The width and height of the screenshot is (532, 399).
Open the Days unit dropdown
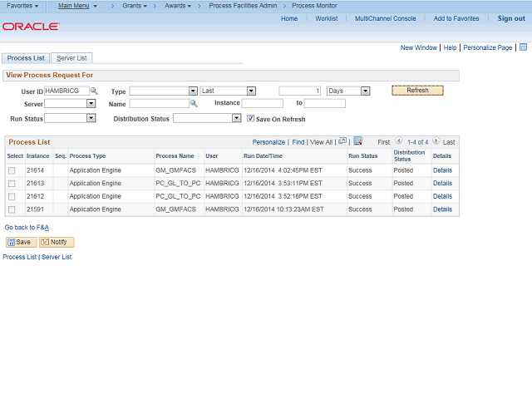click(365, 91)
